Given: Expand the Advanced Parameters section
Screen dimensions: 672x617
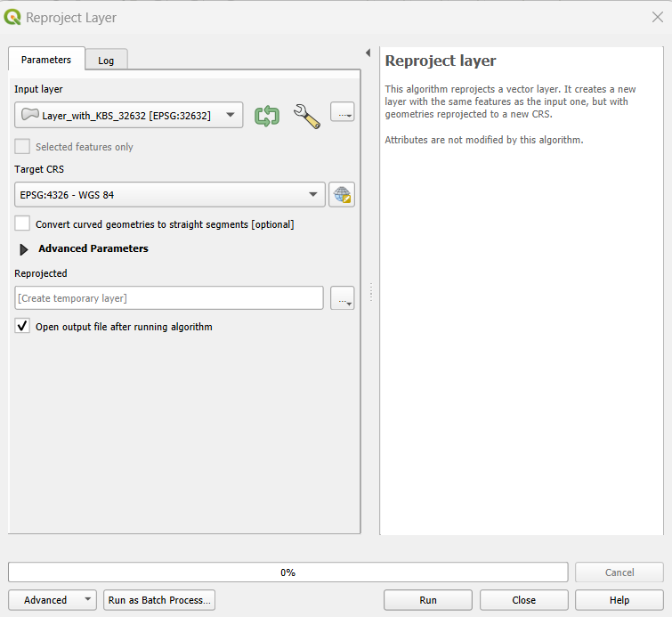Looking at the screenshot, I should coord(24,249).
